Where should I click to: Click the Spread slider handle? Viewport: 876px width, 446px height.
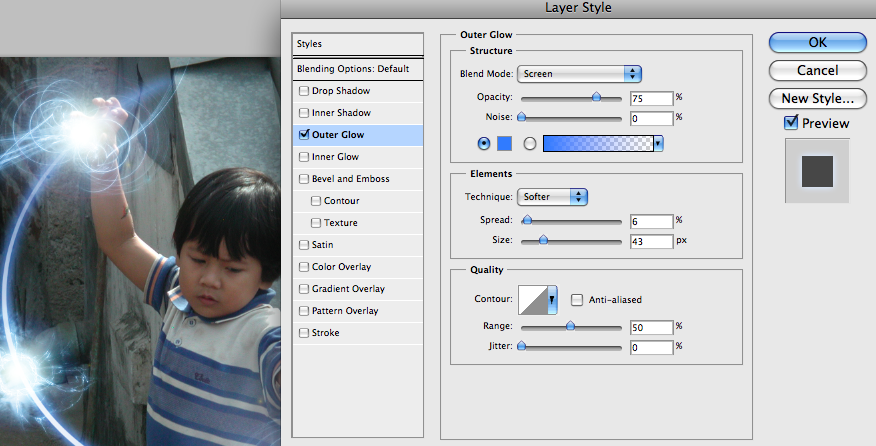pos(526,220)
